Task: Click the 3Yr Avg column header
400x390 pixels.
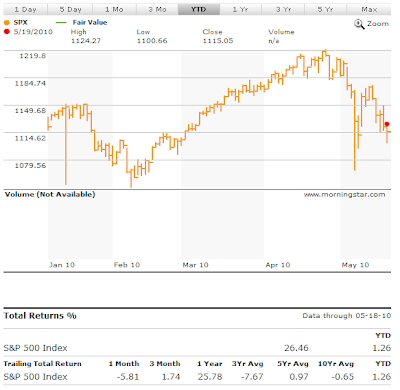Action: click(x=248, y=364)
